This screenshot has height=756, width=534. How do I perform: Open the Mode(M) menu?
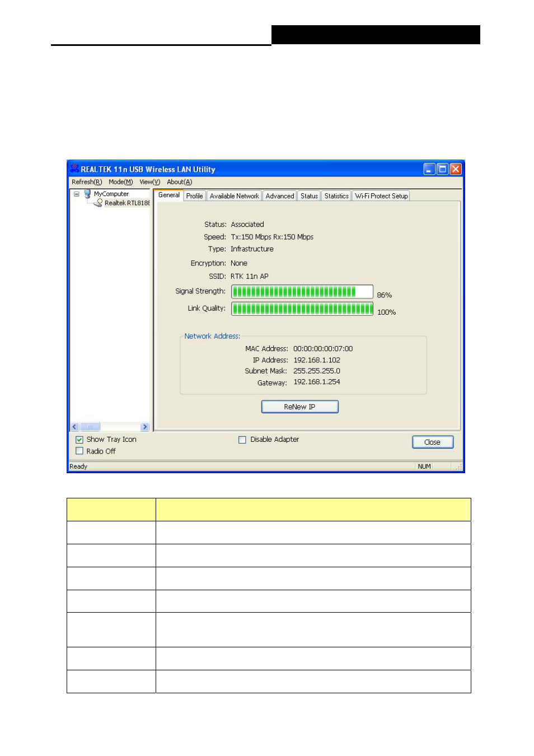point(121,182)
